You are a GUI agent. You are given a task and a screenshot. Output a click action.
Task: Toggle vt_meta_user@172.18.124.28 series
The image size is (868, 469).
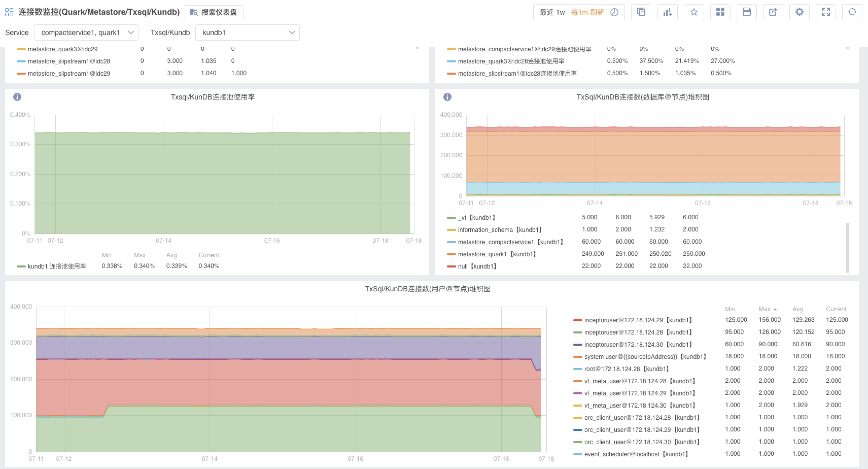point(640,381)
